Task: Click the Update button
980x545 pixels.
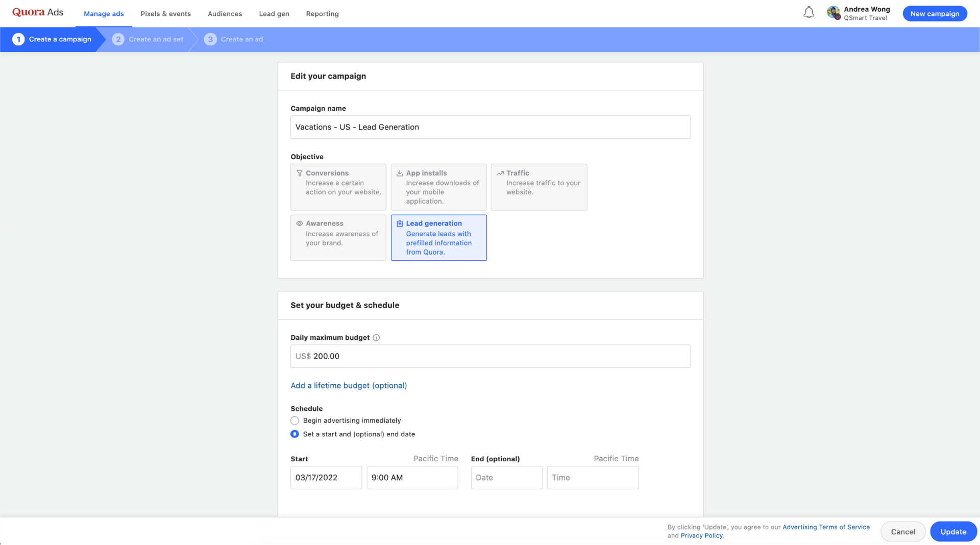Action: [953, 532]
